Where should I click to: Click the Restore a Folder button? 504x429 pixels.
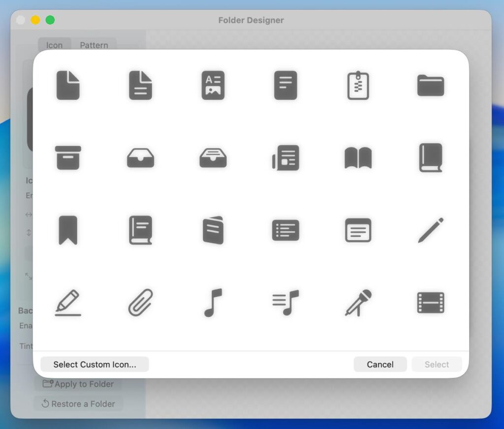click(x=78, y=404)
